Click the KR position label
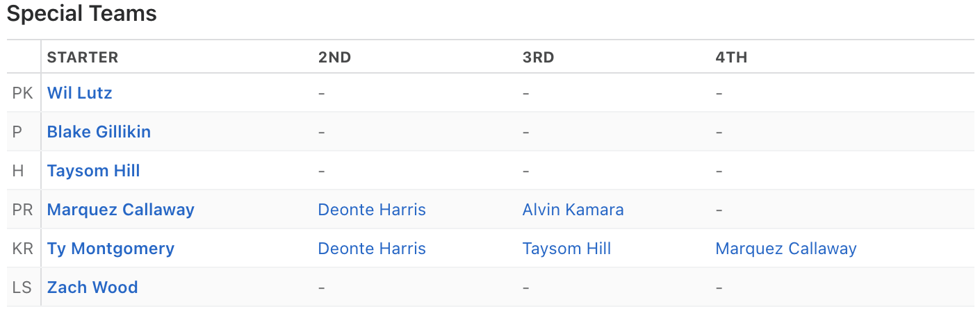Image resolution: width=980 pixels, height=318 pixels. tap(23, 249)
